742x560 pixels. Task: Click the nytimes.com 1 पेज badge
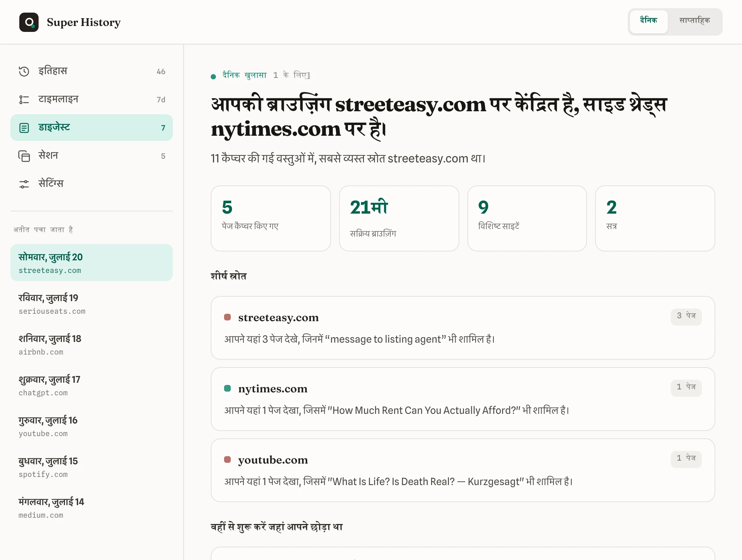pos(686,388)
